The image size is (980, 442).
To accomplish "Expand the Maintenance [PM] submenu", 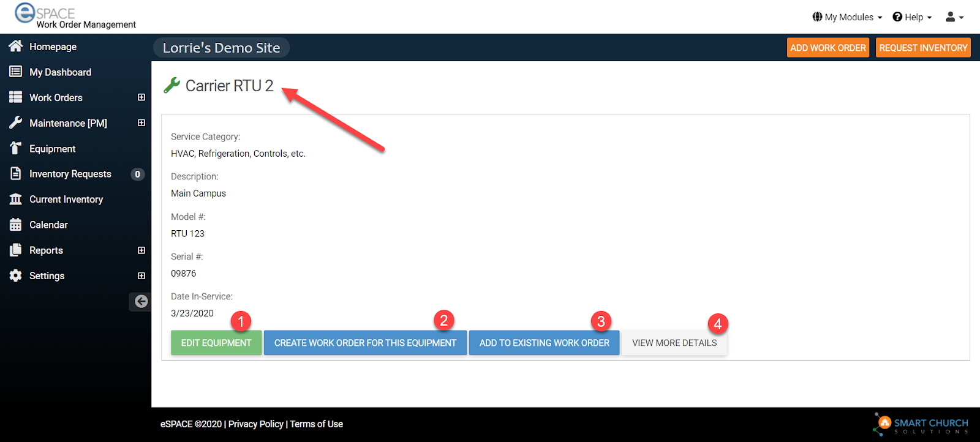I will [x=141, y=123].
